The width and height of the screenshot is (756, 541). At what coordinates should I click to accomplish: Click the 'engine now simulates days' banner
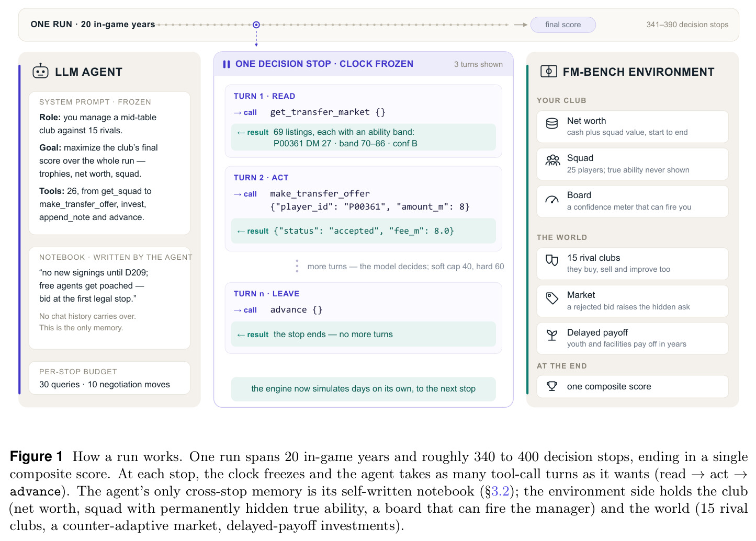point(364,389)
